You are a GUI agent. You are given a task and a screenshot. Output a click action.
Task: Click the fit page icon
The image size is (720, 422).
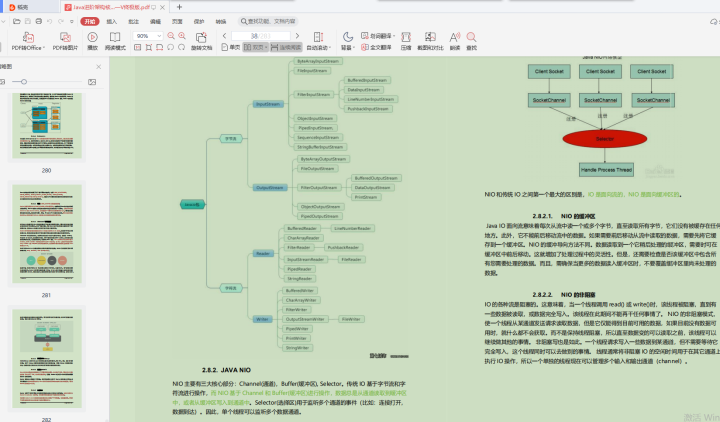point(148,47)
